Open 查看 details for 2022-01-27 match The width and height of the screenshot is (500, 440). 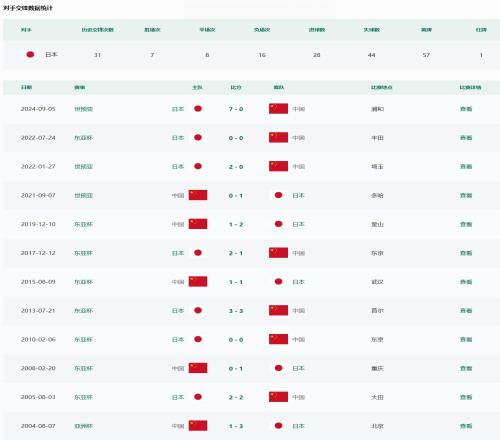466,166
